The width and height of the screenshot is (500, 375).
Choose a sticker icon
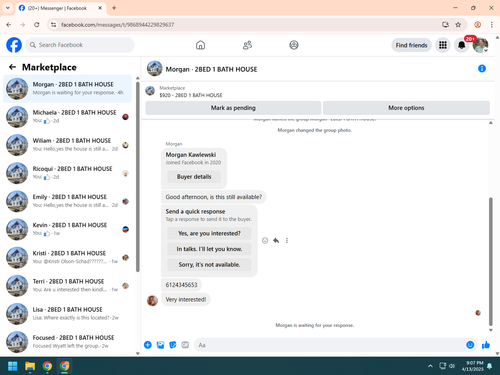(173, 345)
